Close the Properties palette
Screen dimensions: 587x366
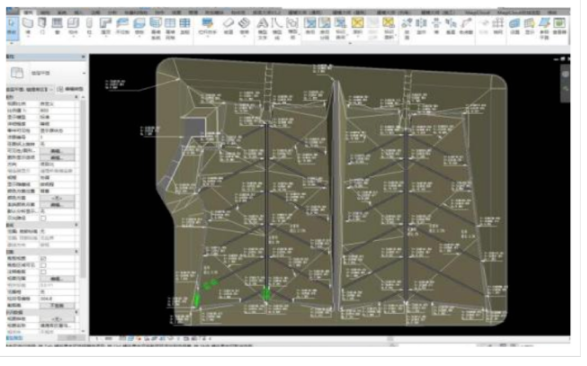[x=83, y=57]
